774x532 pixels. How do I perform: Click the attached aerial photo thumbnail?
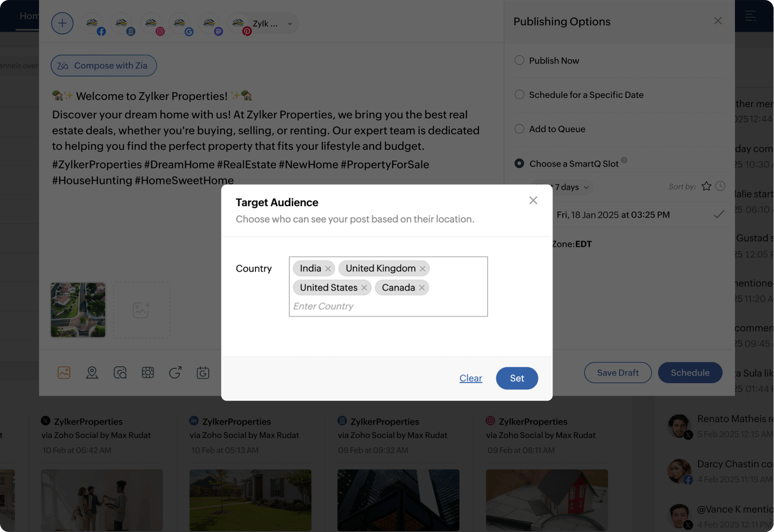coord(78,310)
